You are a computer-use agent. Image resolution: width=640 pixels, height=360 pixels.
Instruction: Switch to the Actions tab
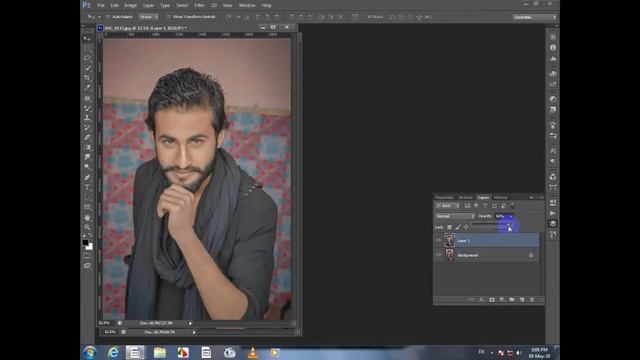point(465,198)
